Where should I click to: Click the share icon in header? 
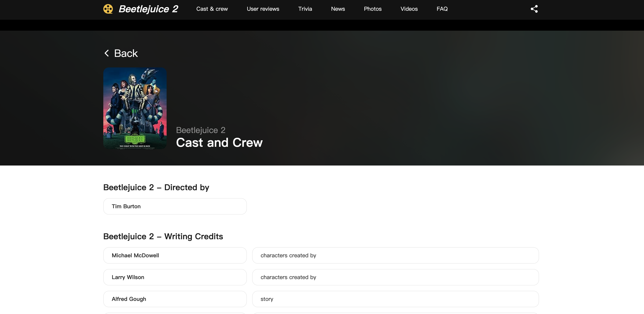point(534,9)
